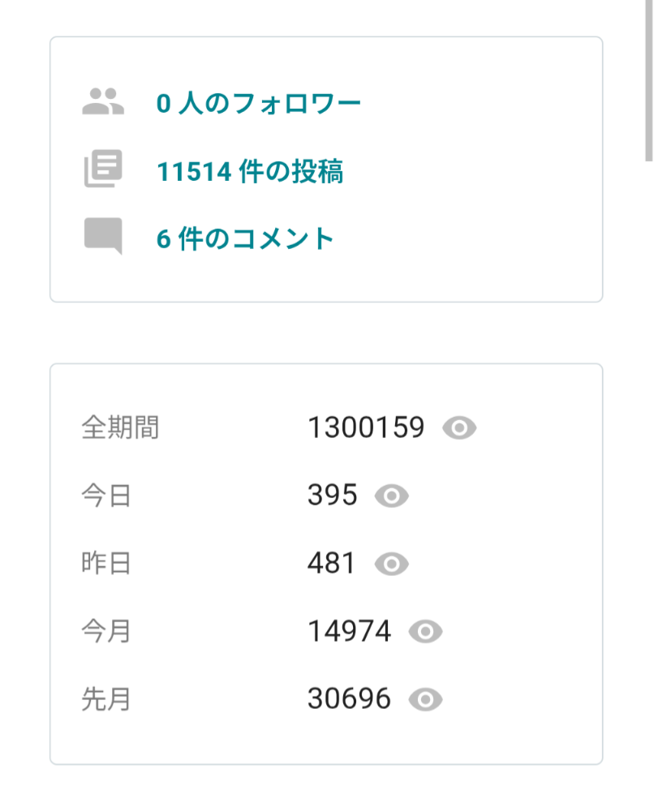Open the 11514 件の投稿 link

coord(250,171)
